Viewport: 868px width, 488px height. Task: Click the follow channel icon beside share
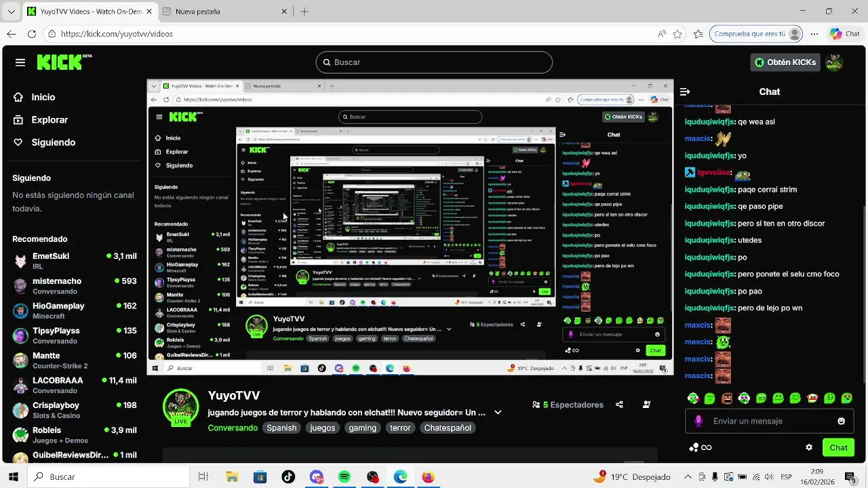[x=646, y=405]
